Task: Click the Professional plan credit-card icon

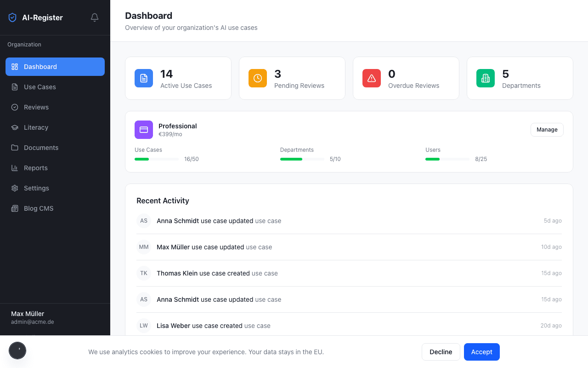Action: (144, 130)
